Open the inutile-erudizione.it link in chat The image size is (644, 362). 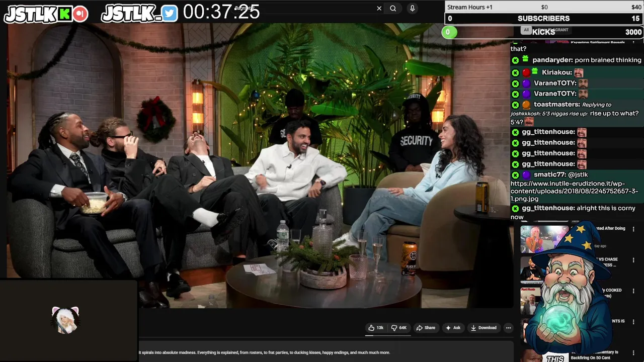574,191
